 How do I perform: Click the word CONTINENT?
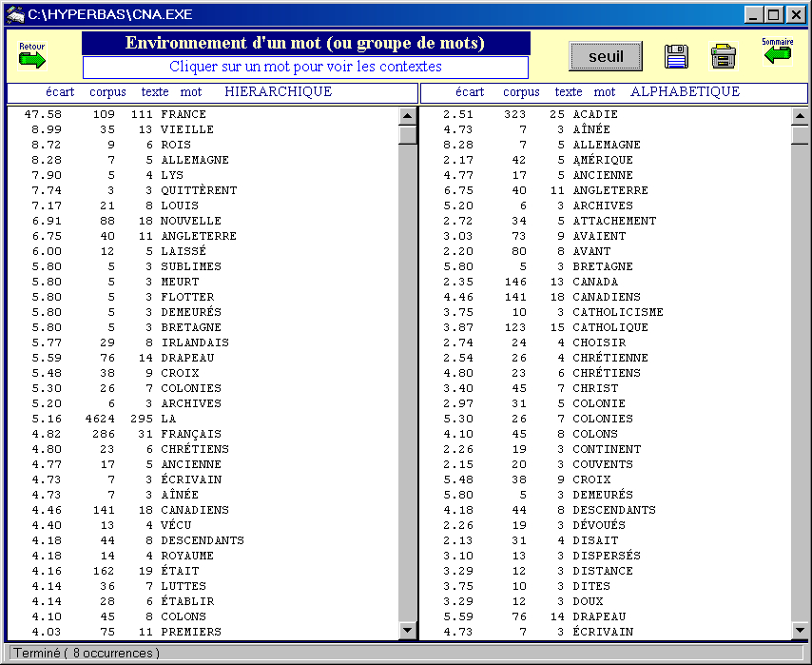(607, 449)
